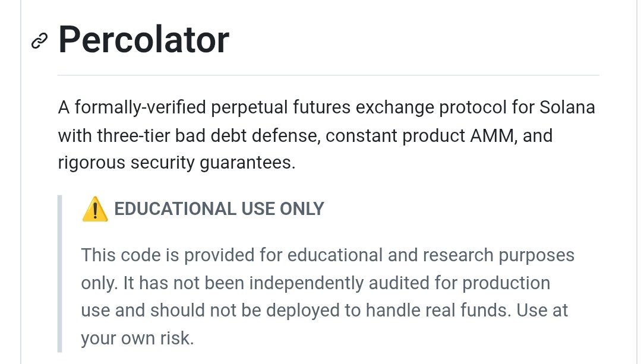Click the yellow warning triangle icon
This screenshot has height=364, width=641.
(94, 209)
